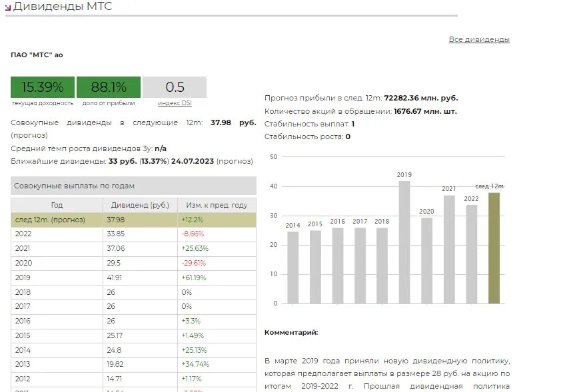Click dividend value 33.85

pos(116,234)
